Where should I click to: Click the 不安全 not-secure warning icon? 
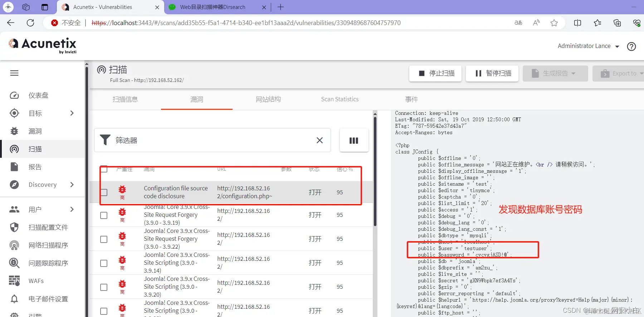(x=54, y=23)
